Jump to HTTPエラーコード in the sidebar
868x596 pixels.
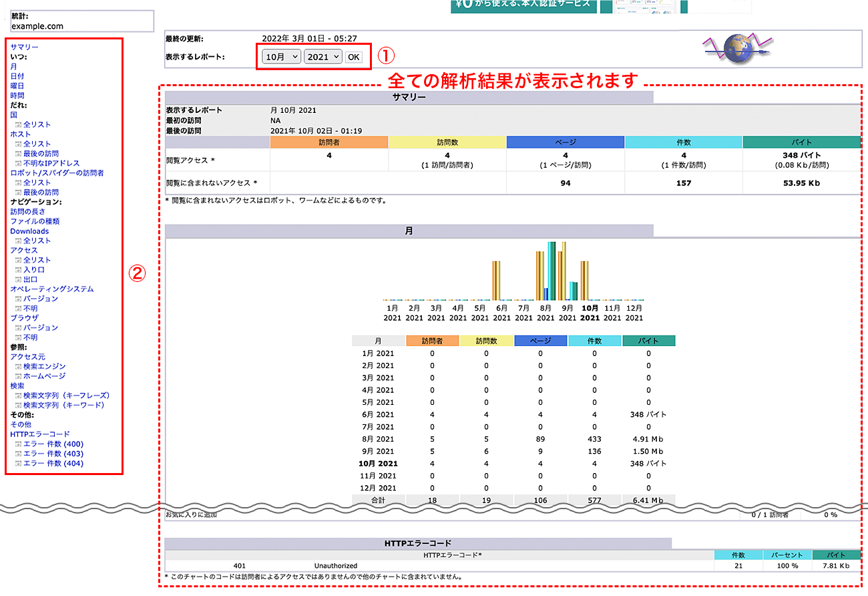(39, 434)
